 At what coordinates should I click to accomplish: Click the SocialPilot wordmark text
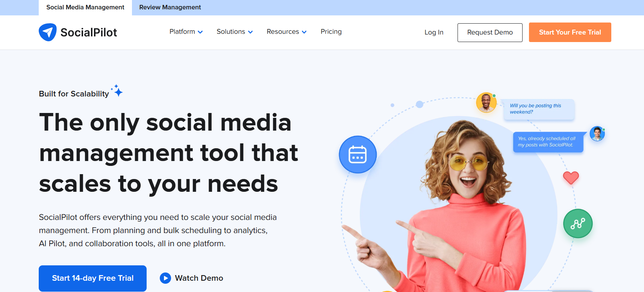(x=89, y=33)
